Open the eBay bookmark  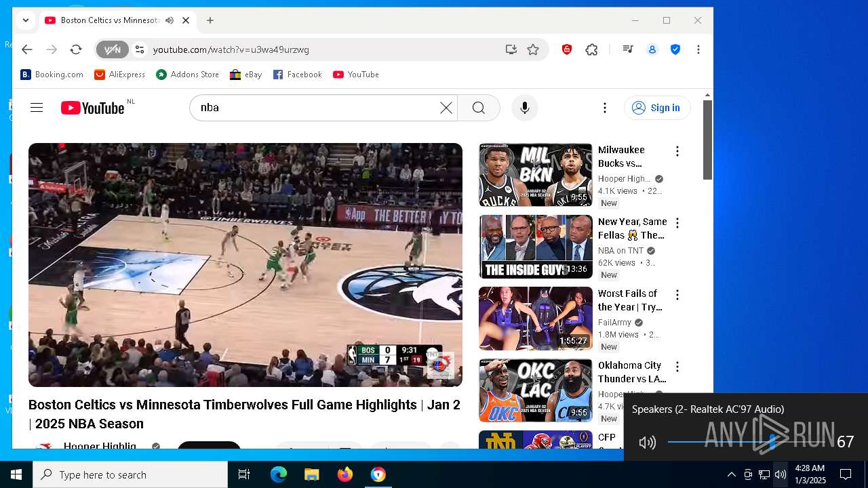point(246,75)
